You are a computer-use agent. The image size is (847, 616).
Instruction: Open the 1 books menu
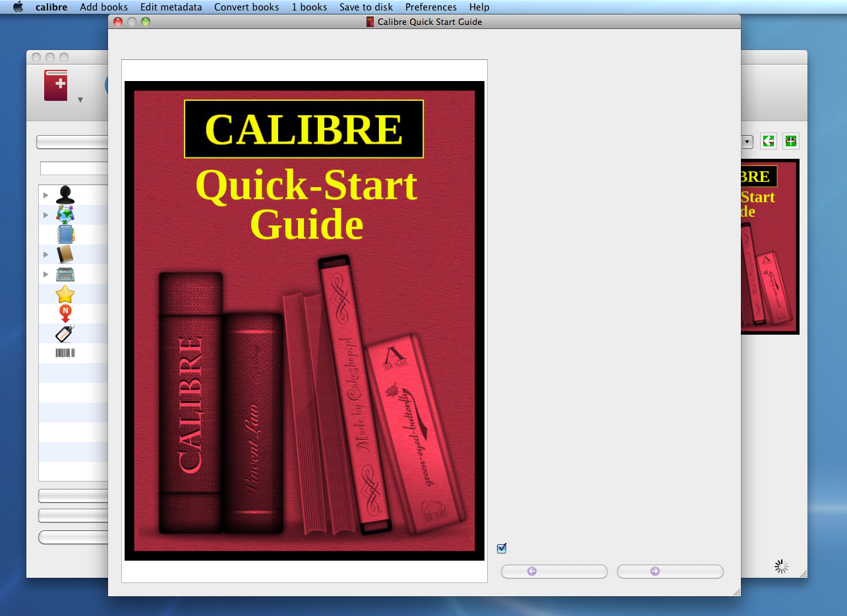pos(310,7)
